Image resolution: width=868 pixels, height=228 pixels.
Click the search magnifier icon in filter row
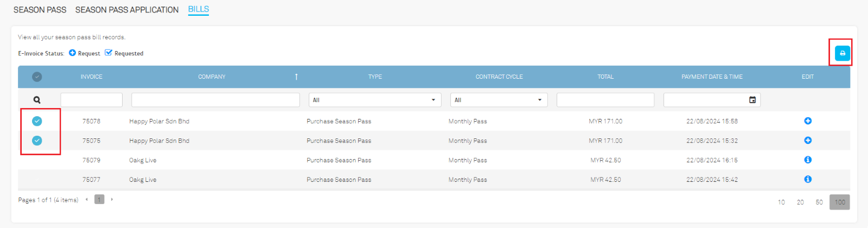[37, 100]
